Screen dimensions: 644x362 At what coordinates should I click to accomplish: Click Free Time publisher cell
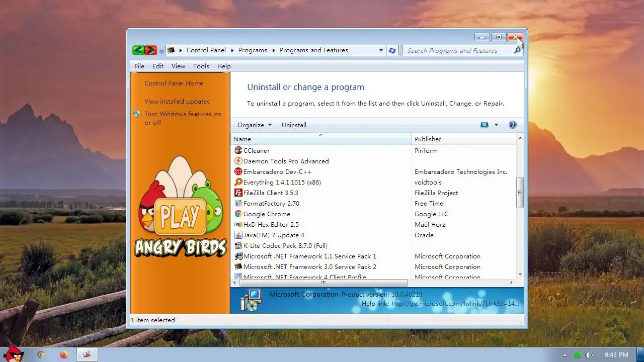(x=429, y=203)
